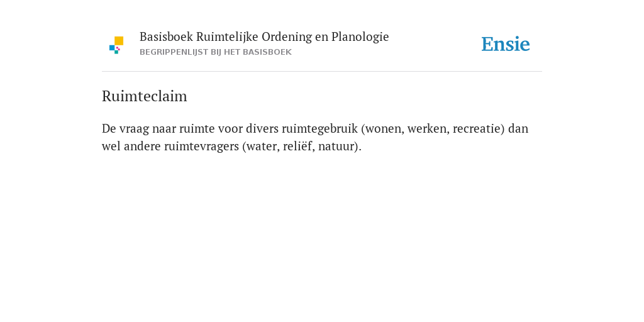This screenshot has height=322, width=644.
Task: Select the word 'natuur' in the definition
Action: (x=336, y=146)
